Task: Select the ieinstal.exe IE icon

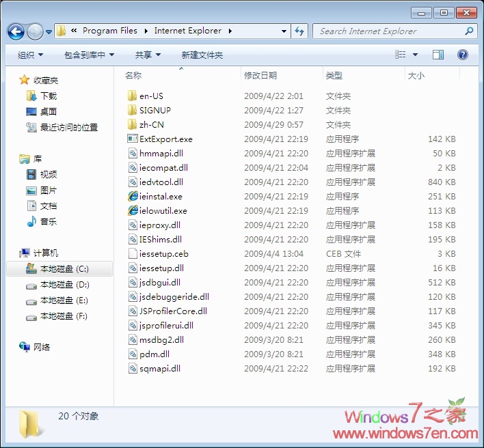Action: 133,196
